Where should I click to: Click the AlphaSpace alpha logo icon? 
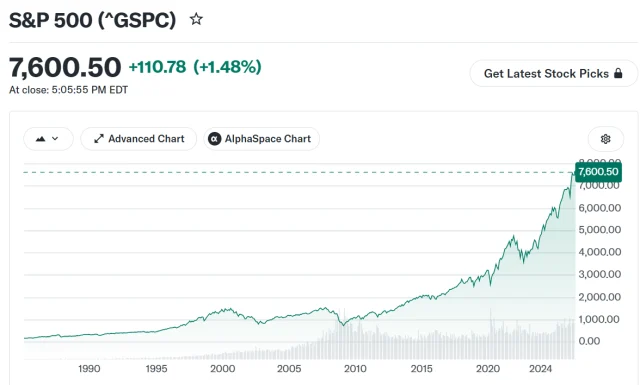pos(215,139)
